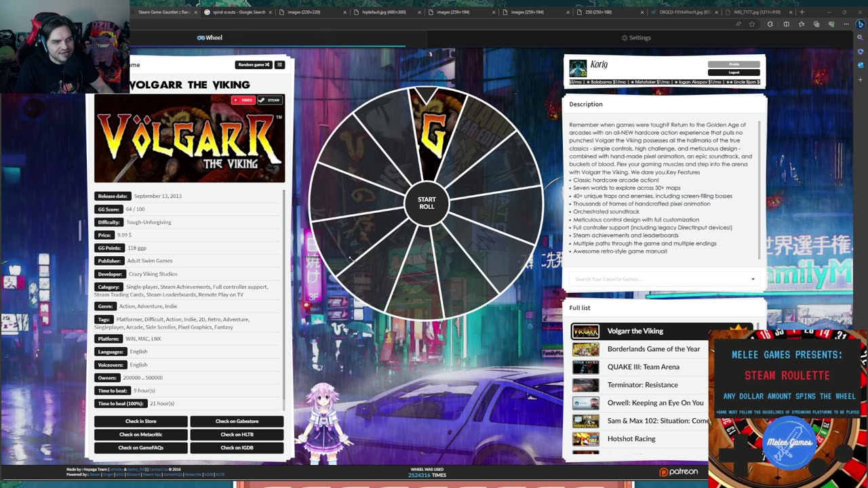Click the Terminator: Resistance thumbnail icon
Screen dimensions: 868x488
pyautogui.click(x=586, y=385)
